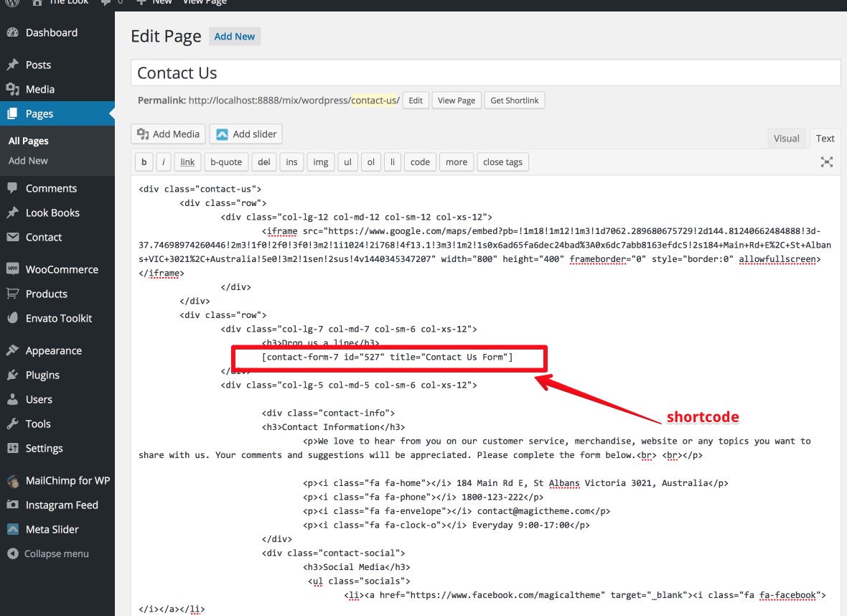Focus the Contact Us title field
This screenshot has height=616, width=847.
[x=486, y=73]
